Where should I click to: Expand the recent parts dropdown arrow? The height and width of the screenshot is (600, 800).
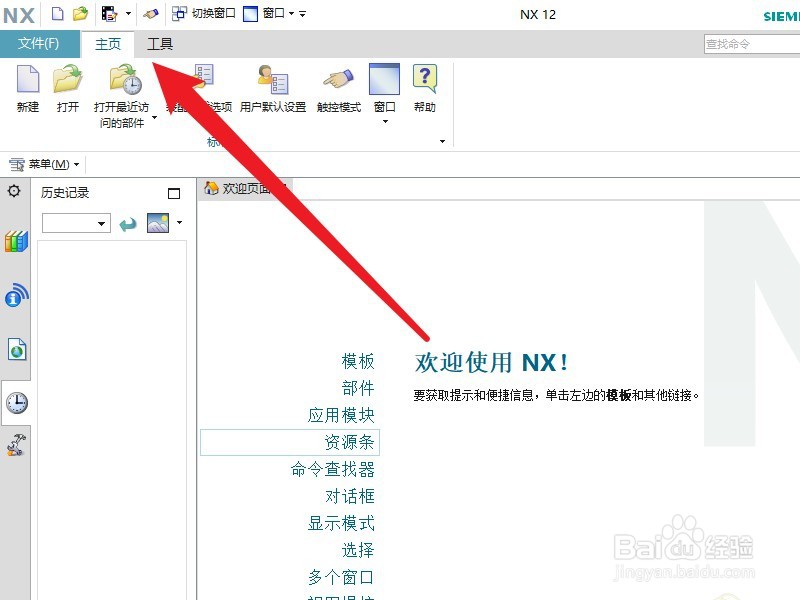(x=155, y=118)
